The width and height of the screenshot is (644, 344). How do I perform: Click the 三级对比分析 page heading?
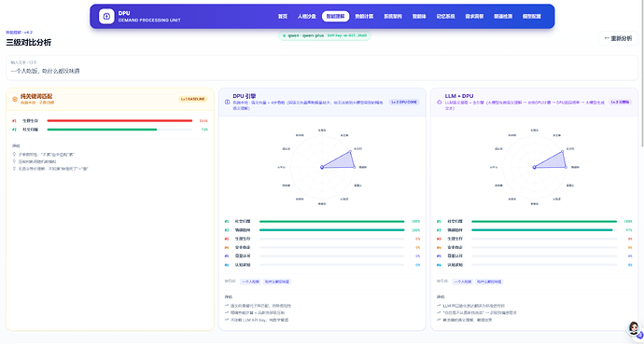coord(29,42)
